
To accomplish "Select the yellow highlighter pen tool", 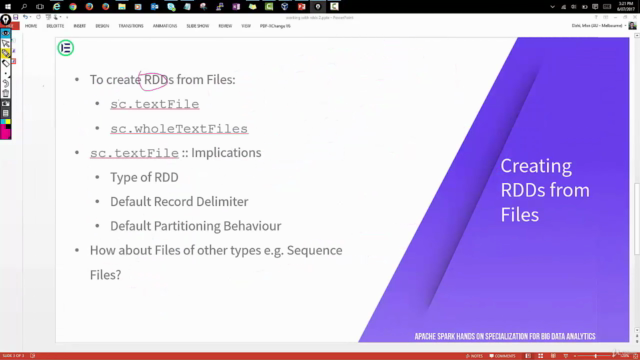I will pyautogui.click(x=6, y=53).
